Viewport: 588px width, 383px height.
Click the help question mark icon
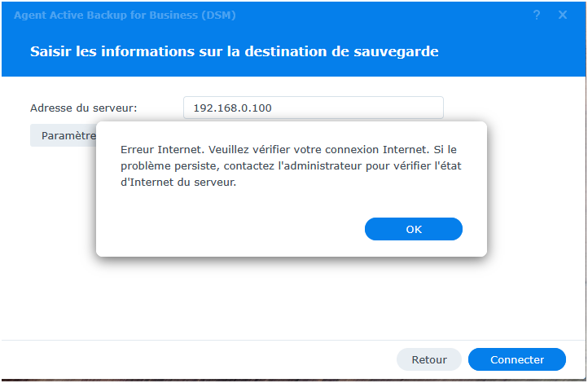537,15
